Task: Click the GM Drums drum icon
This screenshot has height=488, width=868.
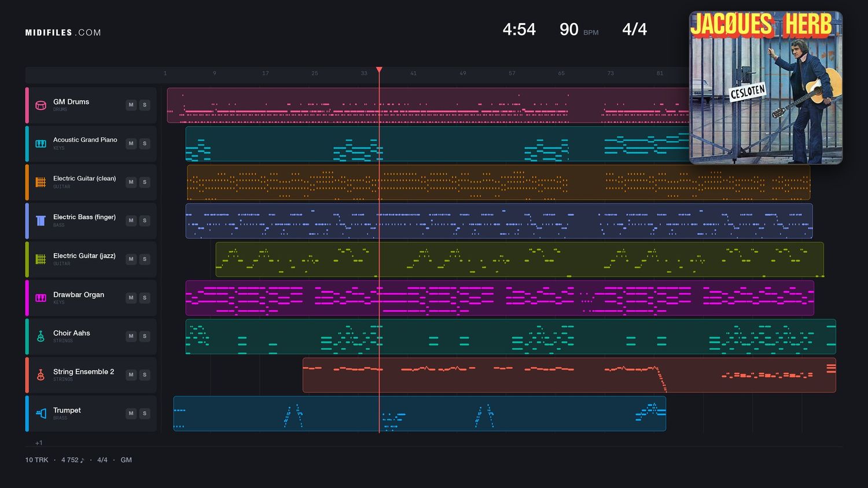Action: (41, 105)
